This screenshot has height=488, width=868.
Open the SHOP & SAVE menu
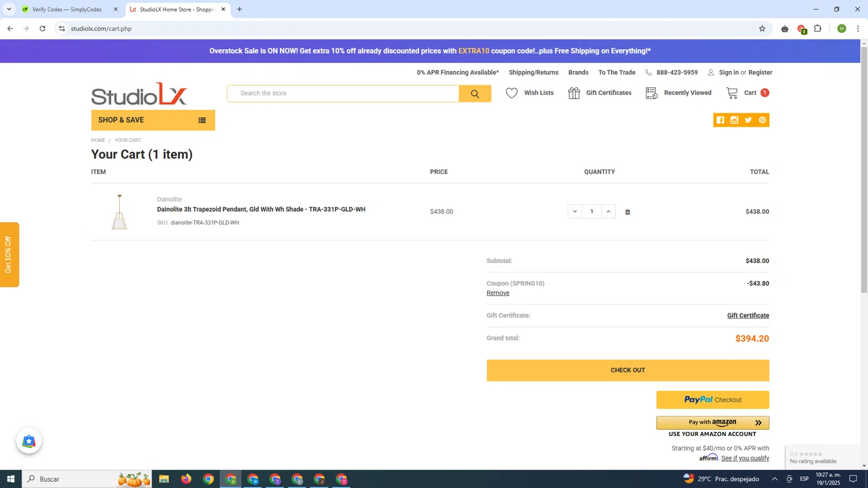pos(153,120)
